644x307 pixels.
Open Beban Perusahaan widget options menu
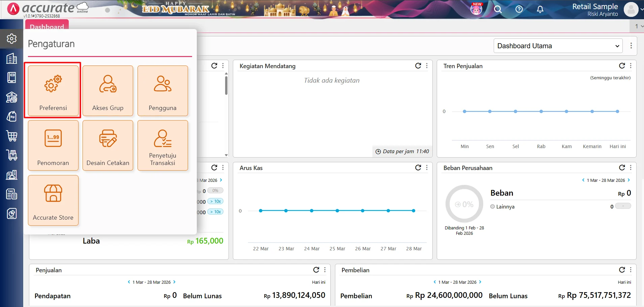631,168
